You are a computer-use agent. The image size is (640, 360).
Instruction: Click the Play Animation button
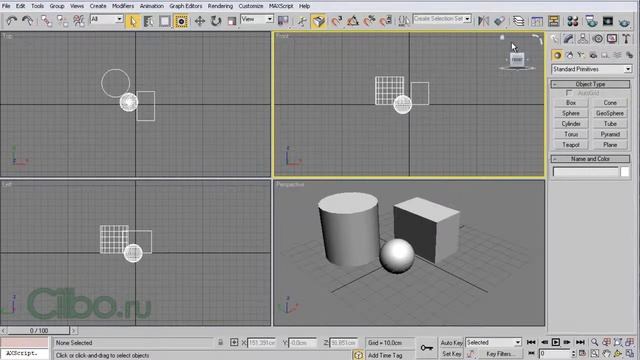click(x=556, y=342)
